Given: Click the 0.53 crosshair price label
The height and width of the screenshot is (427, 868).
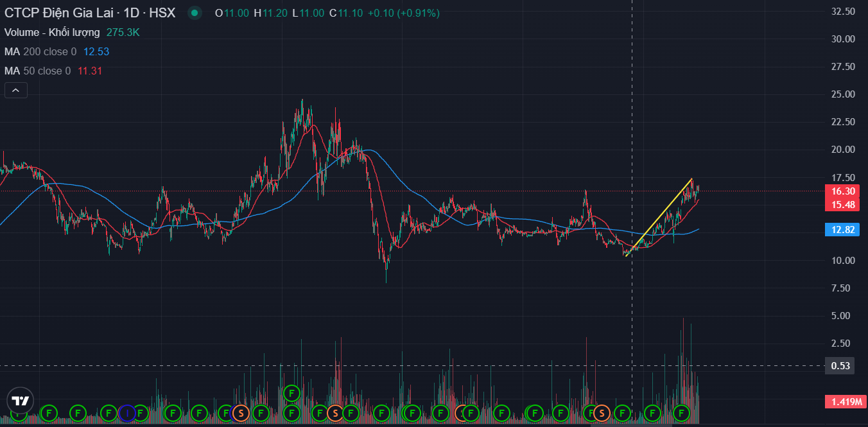Looking at the screenshot, I should [840, 366].
